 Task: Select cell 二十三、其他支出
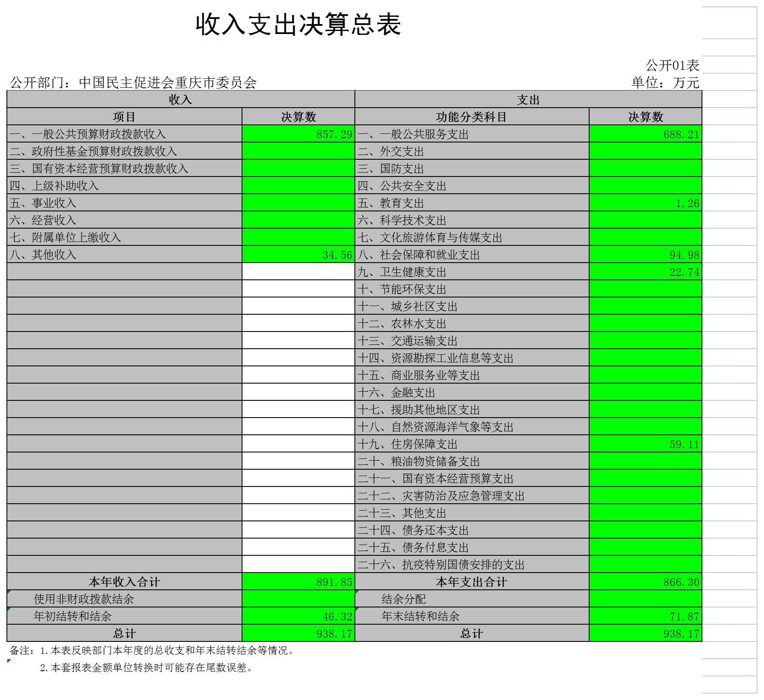tap(472, 513)
